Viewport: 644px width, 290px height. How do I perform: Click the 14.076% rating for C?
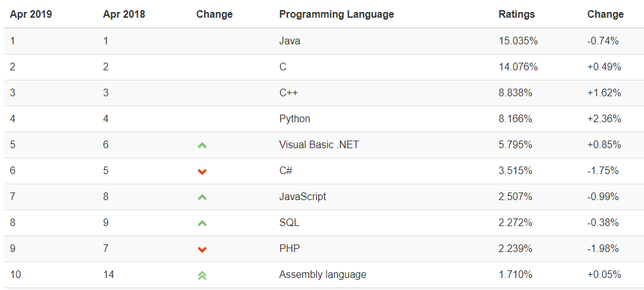[x=518, y=67]
